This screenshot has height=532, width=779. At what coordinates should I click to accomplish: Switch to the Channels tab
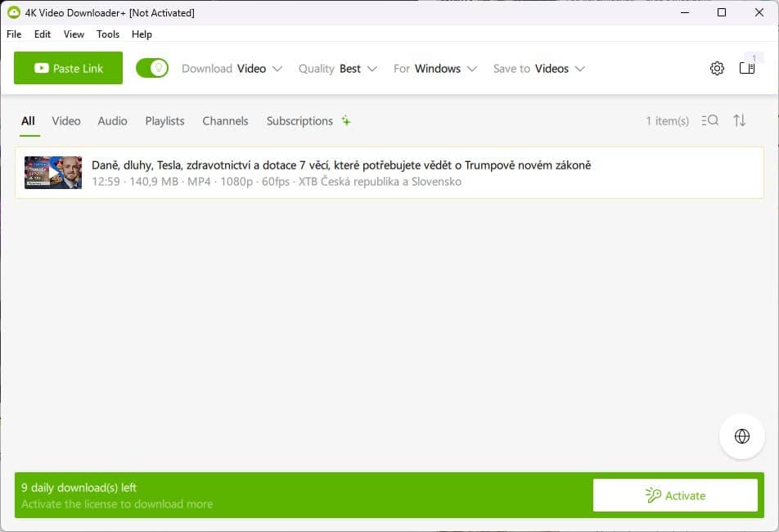point(225,120)
